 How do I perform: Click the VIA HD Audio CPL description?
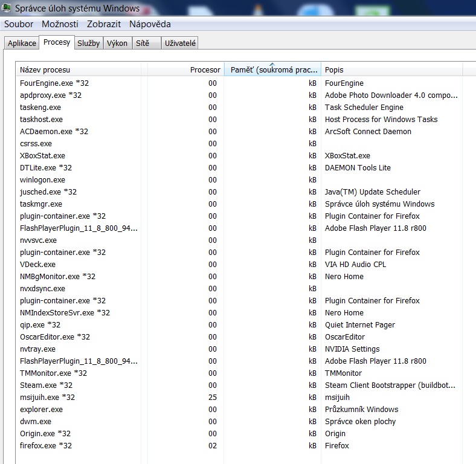coord(355,265)
